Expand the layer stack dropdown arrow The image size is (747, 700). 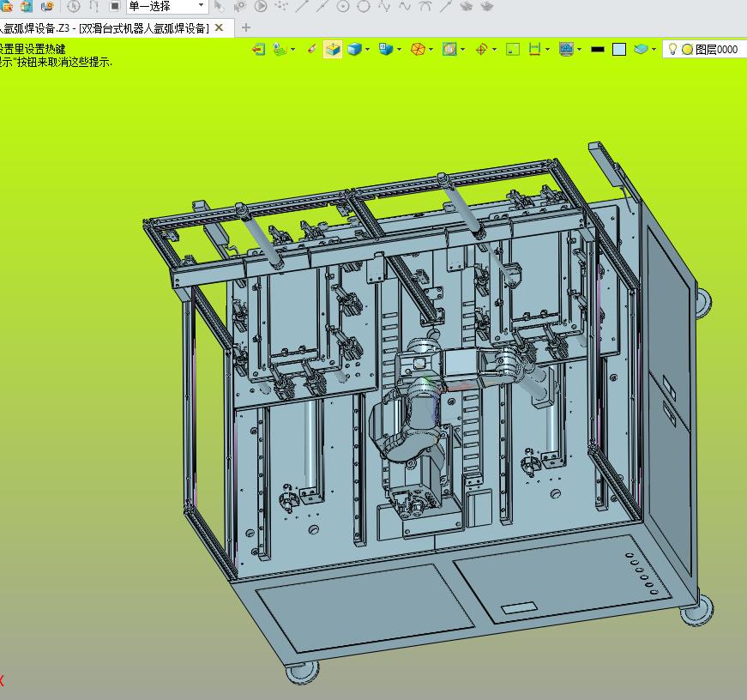tap(654, 49)
